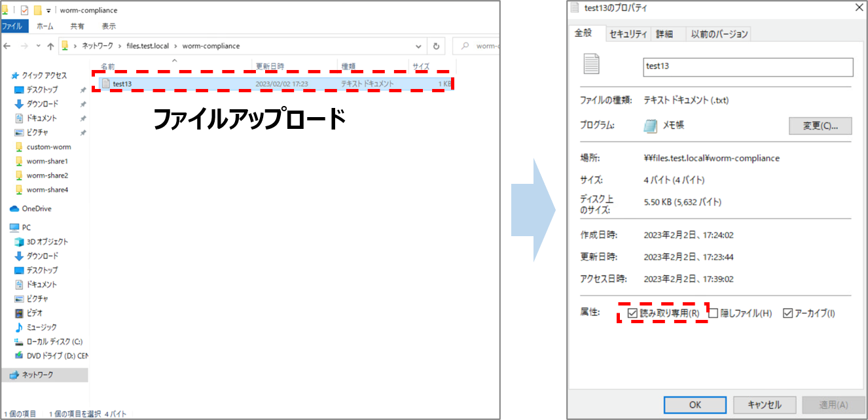The image size is (868, 420).
Task: Click the Explorer search box
Action: [476, 46]
